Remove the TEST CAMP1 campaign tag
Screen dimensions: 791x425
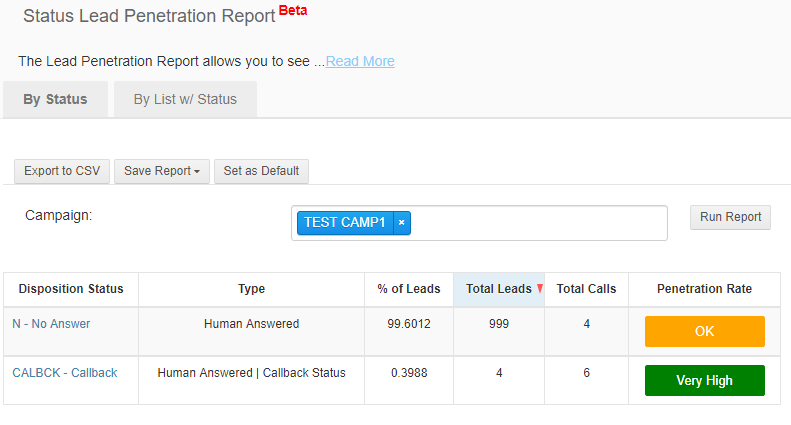[x=401, y=223]
